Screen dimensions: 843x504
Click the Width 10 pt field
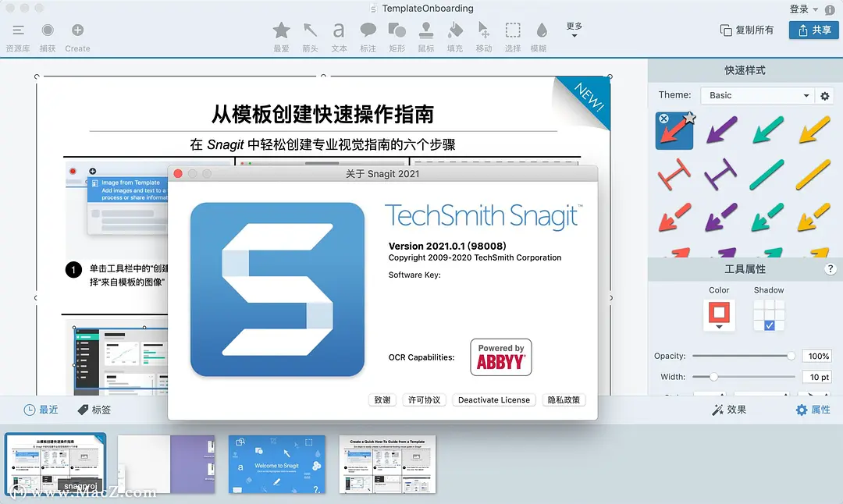[x=816, y=377]
